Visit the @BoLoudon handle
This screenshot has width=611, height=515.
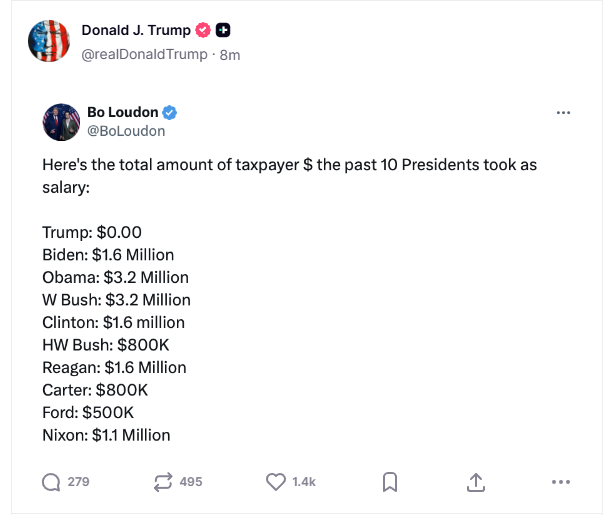coord(127,130)
